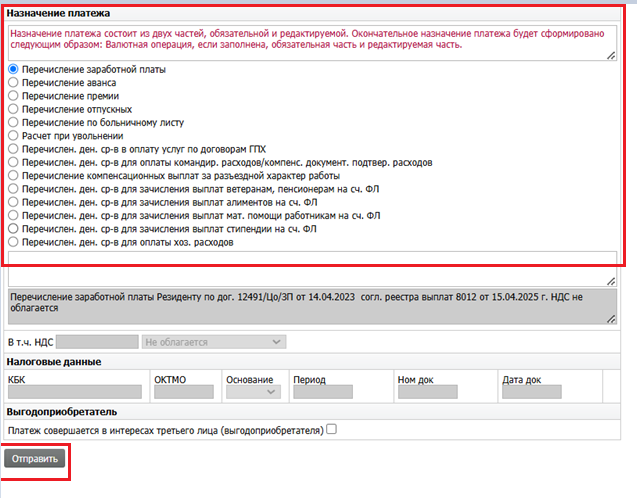Pick payment for services under ГПХ contracts

coord(13,148)
